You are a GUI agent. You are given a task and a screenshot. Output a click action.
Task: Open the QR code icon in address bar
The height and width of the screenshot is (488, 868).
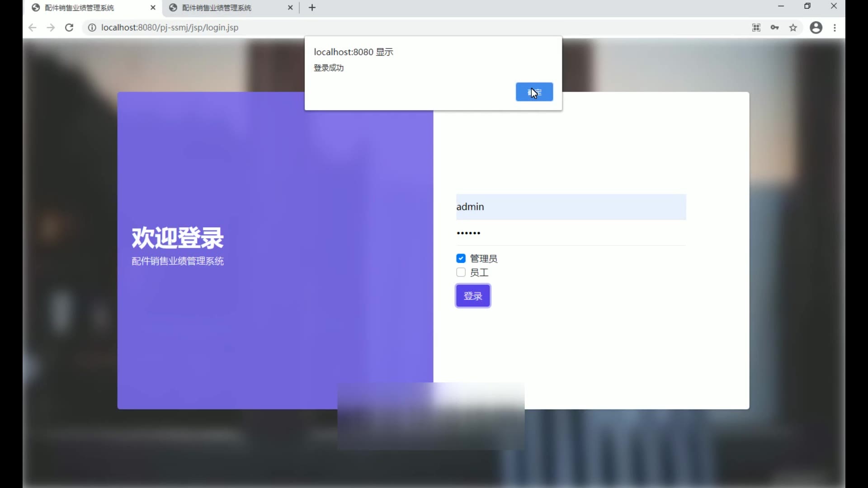[x=756, y=28]
